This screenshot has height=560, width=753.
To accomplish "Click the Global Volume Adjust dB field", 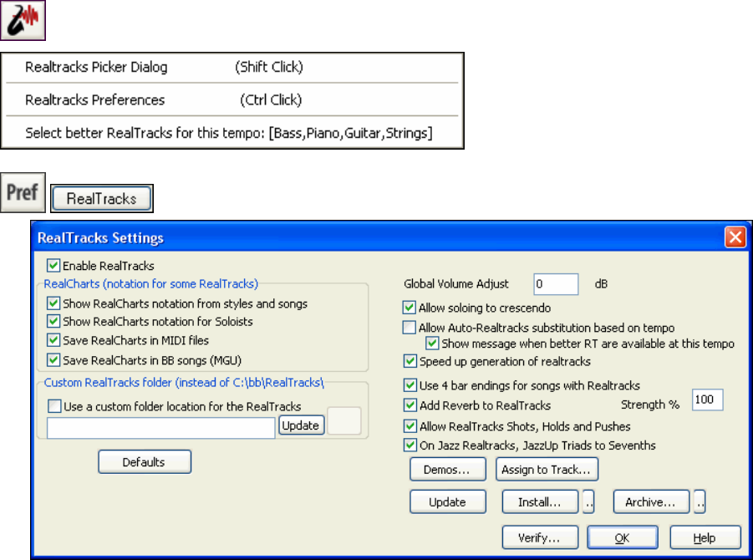I will pos(556,284).
